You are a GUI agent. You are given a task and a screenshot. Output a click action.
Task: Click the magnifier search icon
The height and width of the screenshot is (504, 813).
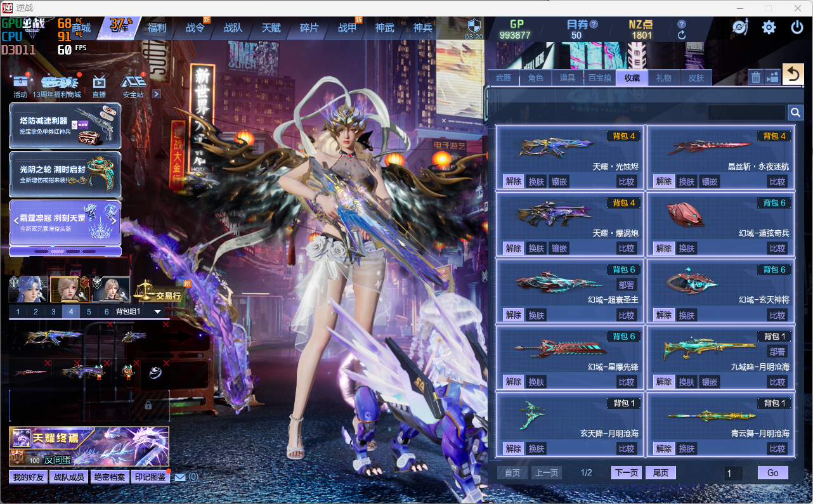tap(795, 113)
